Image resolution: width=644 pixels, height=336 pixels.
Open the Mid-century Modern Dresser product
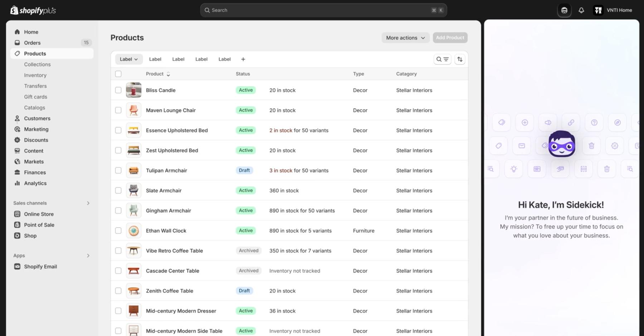[181, 311]
